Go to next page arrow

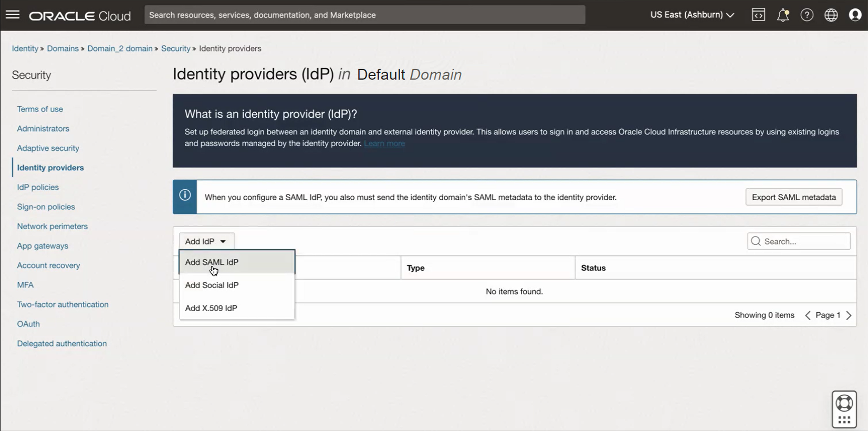(x=849, y=315)
